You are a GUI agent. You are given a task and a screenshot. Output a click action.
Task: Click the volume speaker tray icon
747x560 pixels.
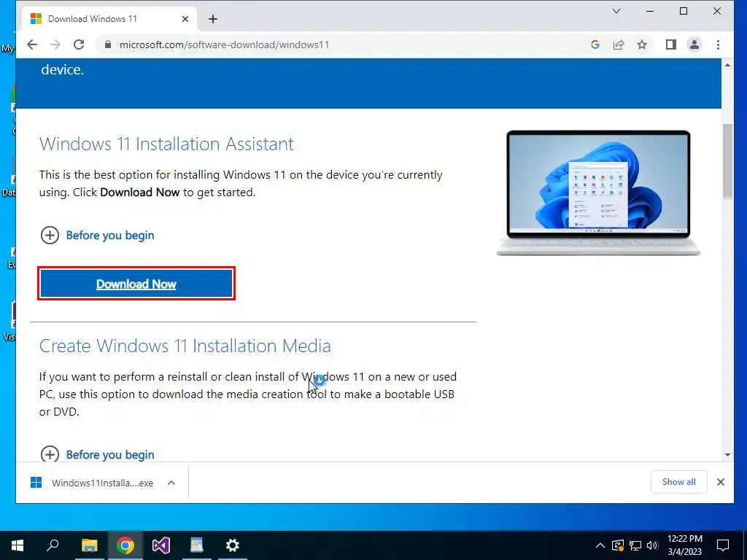pyautogui.click(x=652, y=545)
